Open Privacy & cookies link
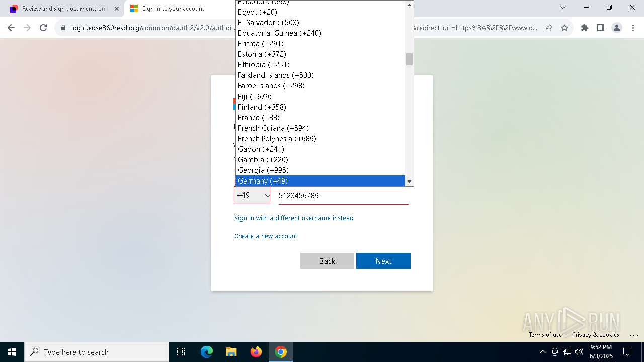The width and height of the screenshot is (644, 362). [596, 335]
